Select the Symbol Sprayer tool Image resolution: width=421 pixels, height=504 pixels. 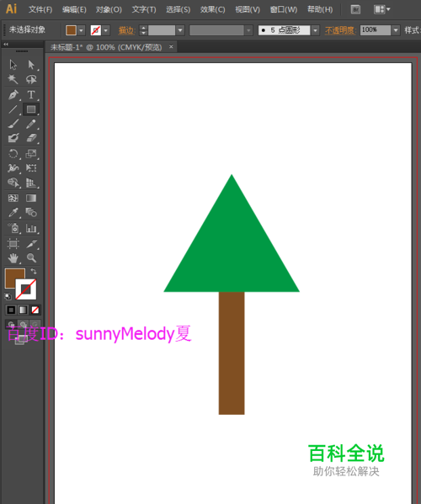point(13,228)
